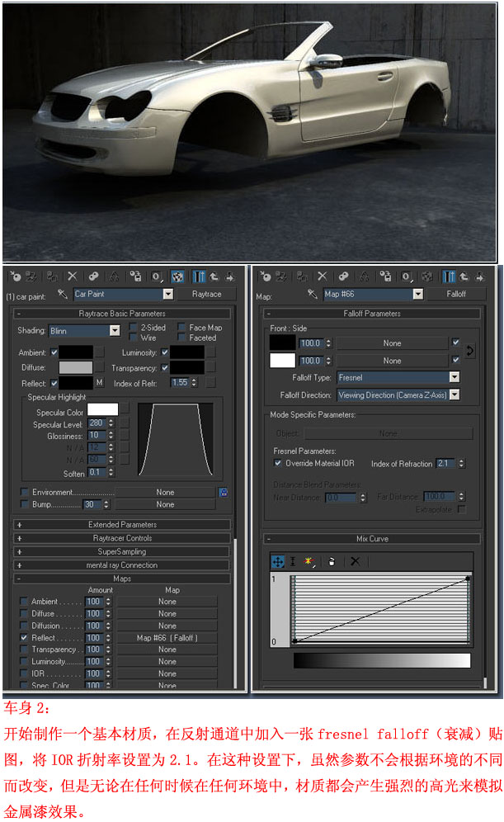
Task: Click Go to Parent icon in Falloff map panel
Action: (x=464, y=276)
